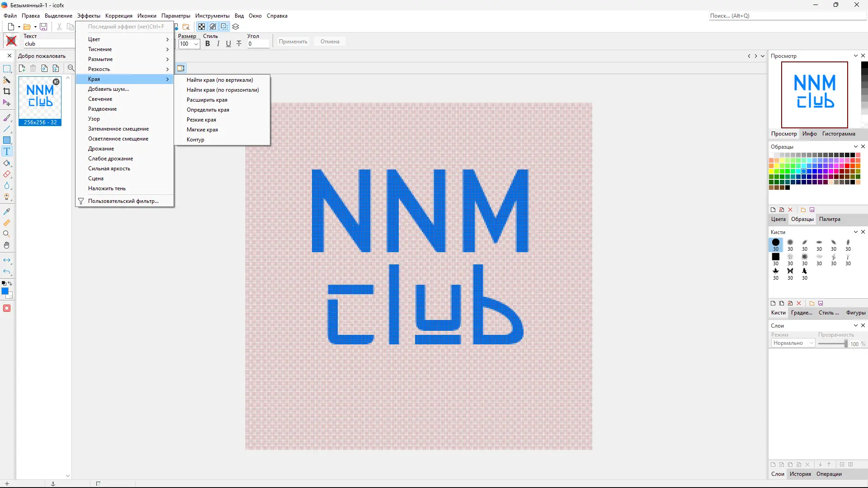Select the rectangular selection tool
Screen dimensions: 868x488
pos(7,69)
